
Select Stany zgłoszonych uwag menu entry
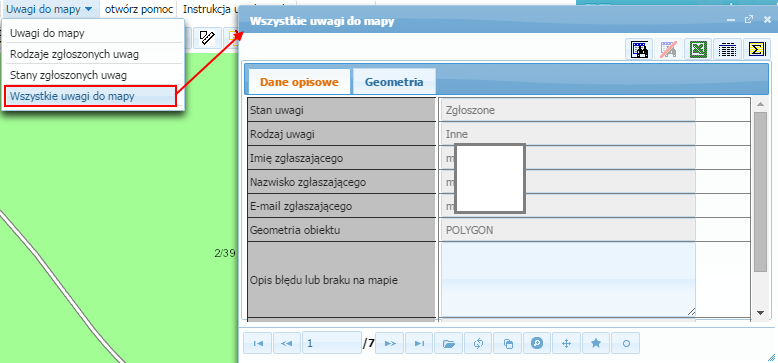click(x=92, y=75)
